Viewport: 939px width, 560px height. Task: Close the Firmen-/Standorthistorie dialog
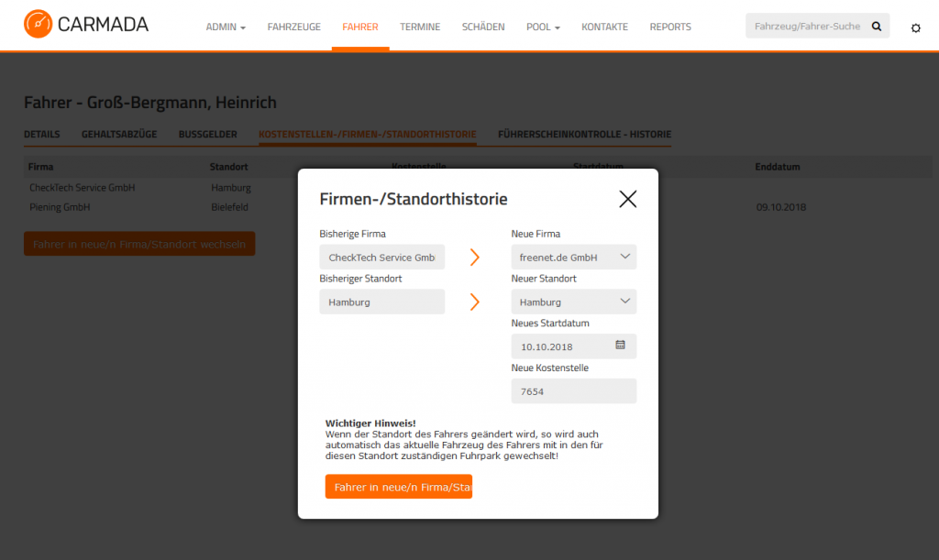point(627,199)
